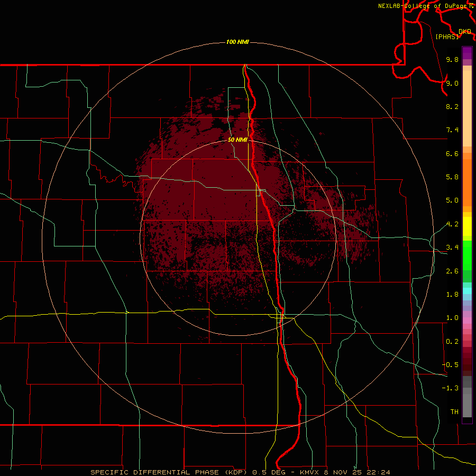Click the -1.3 color scale value
Viewport: 476px width, 476px height.
[450, 388]
